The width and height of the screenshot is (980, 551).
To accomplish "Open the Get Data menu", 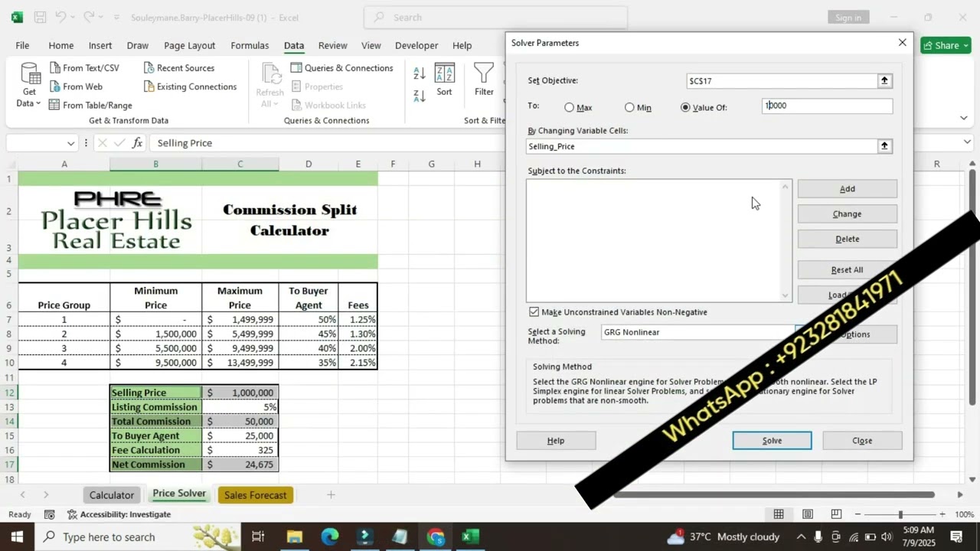I will click(x=29, y=86).
